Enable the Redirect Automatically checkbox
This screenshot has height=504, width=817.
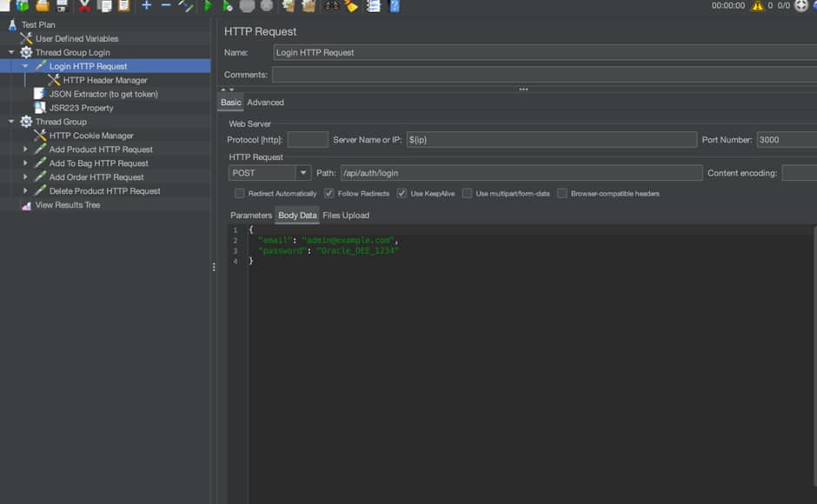[240, 194]
